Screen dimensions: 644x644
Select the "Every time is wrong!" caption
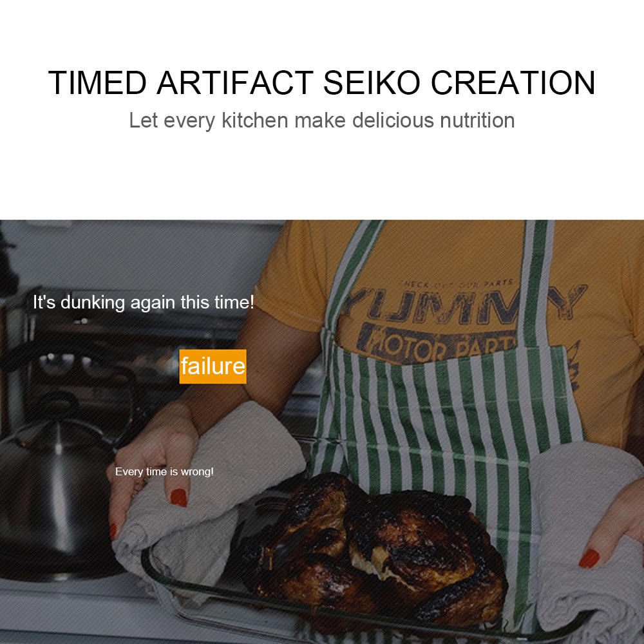pyautogui.click(x=164, y=471)
